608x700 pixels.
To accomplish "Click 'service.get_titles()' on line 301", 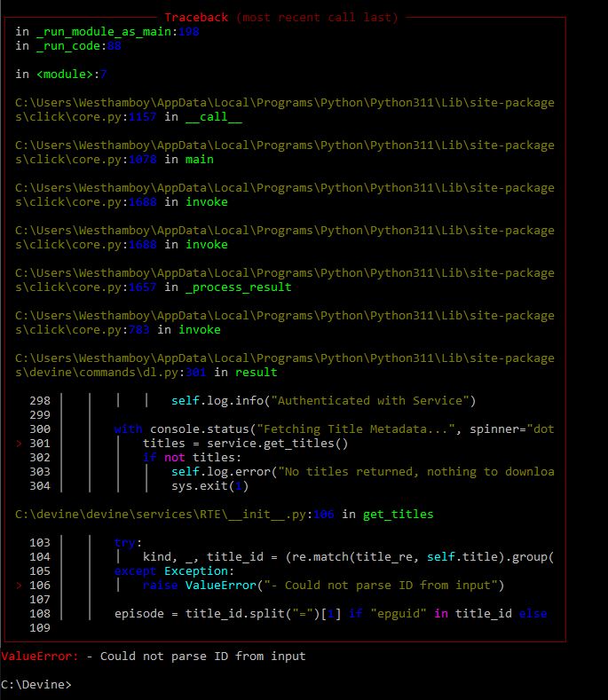I will click(278, 444).
